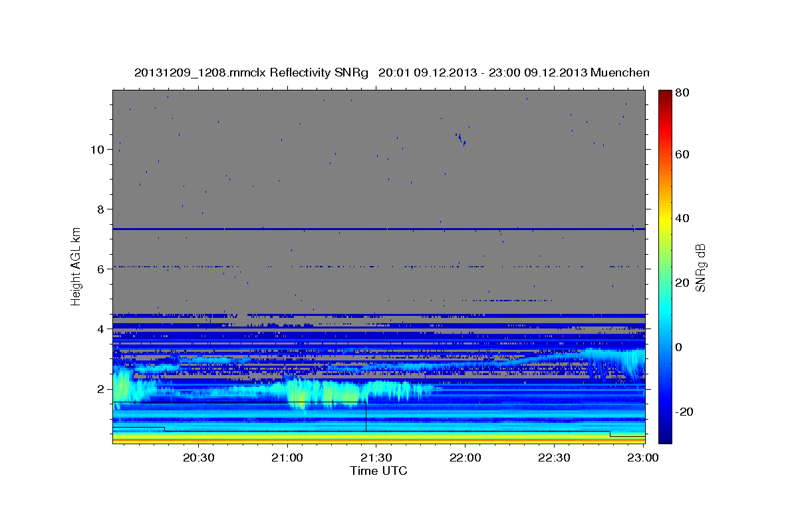Click the colorbar value 60
Image resolution: width=798 pixels, height=532 pixels.
(x=683, y=154)
